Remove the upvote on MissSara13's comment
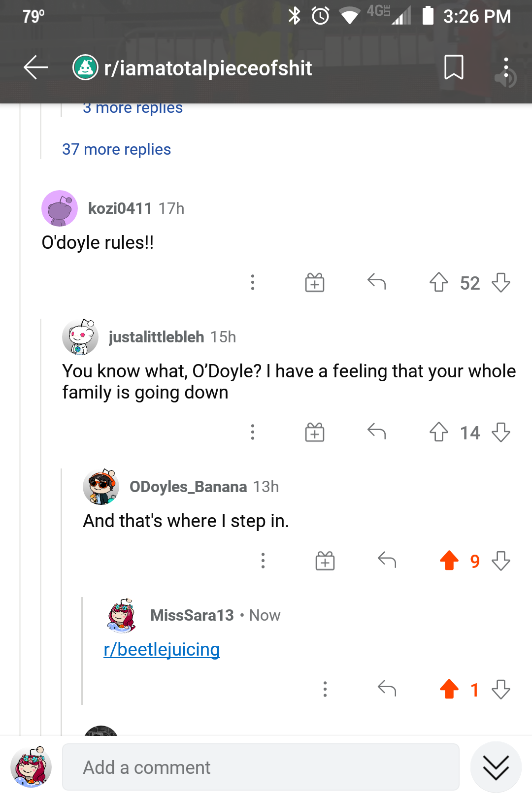 tap(449, 689)
